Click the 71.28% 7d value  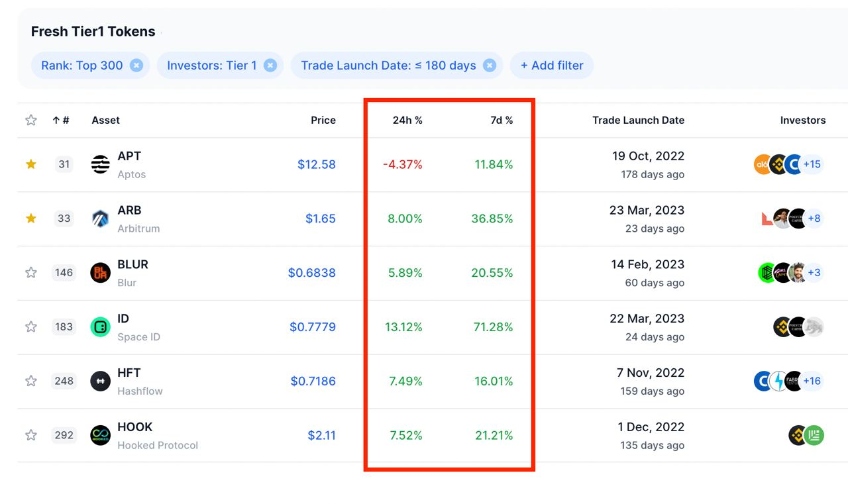pos(494,327)
